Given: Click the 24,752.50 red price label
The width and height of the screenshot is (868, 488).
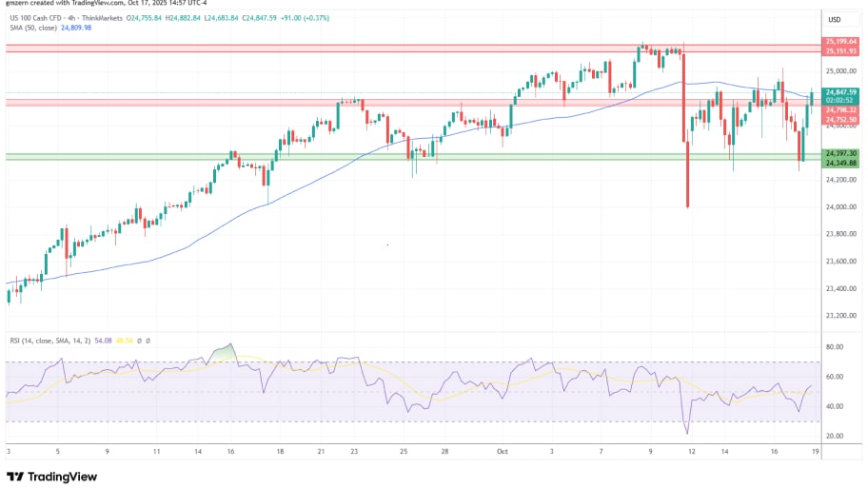Looking at the screenshot, I should [841, 119].
